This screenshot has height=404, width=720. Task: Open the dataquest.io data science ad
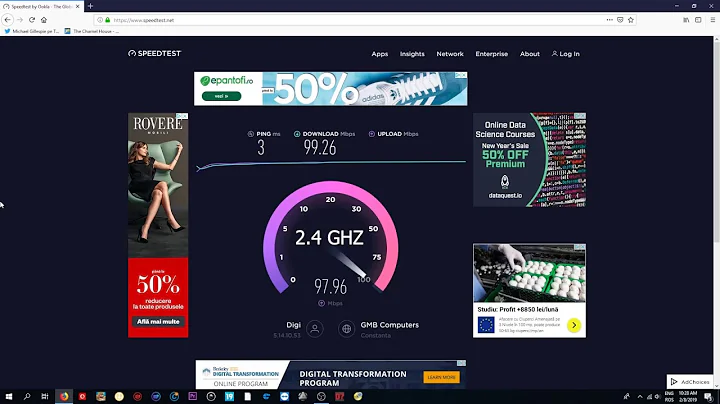tap(529, 160)
